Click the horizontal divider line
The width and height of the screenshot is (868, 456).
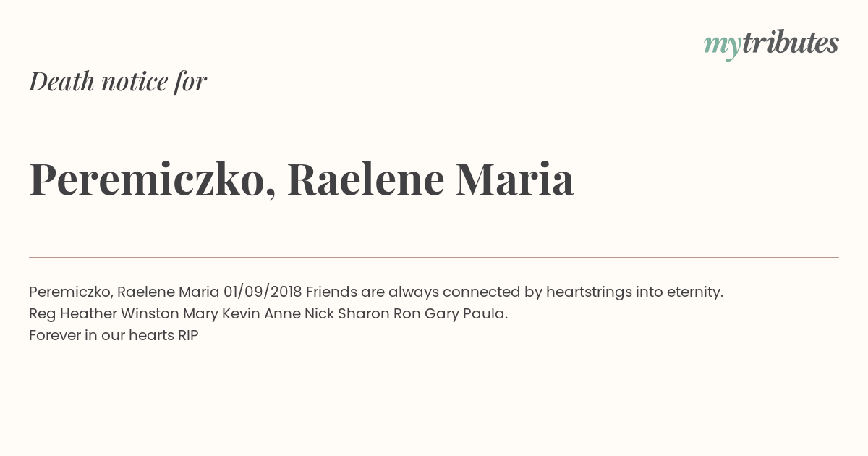click(434, 257)
